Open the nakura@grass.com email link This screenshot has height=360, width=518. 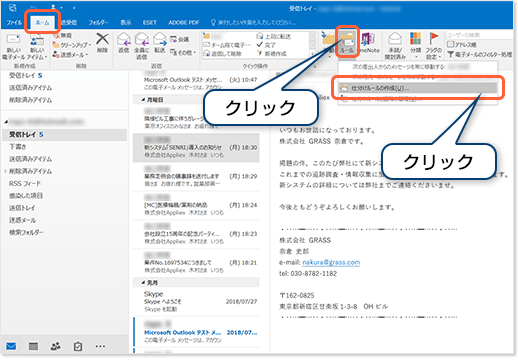tap(331, 262)
